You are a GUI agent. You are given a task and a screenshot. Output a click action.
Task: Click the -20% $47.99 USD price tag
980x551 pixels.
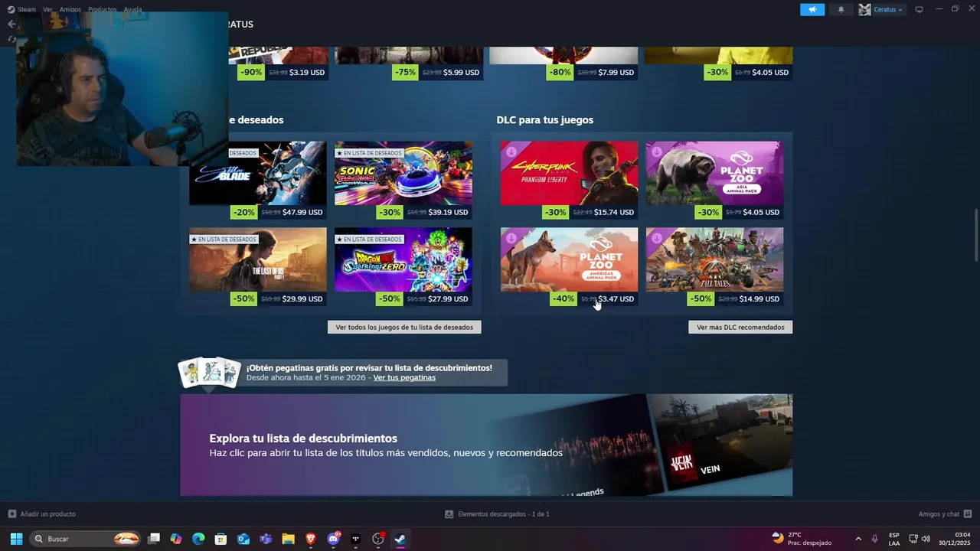tap(278, 212)
